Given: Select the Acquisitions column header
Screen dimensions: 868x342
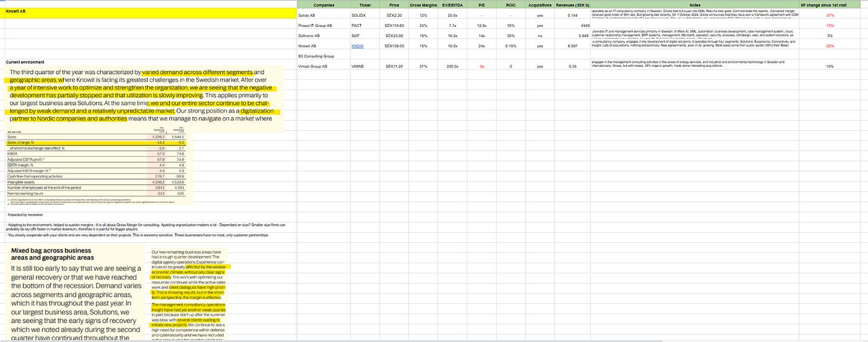Looking at the screenshot, I should coord(540,5).
